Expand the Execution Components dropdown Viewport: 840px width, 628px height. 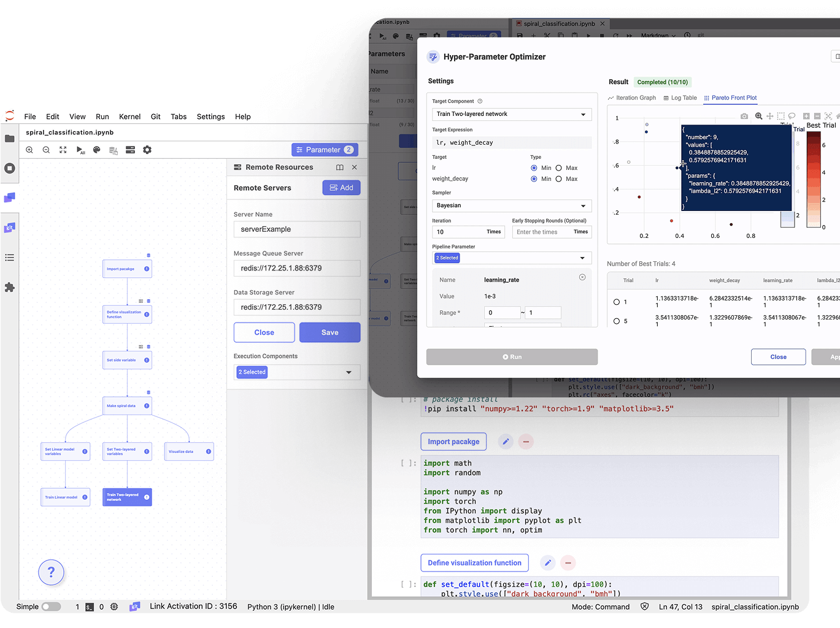[x=296, y=372]
